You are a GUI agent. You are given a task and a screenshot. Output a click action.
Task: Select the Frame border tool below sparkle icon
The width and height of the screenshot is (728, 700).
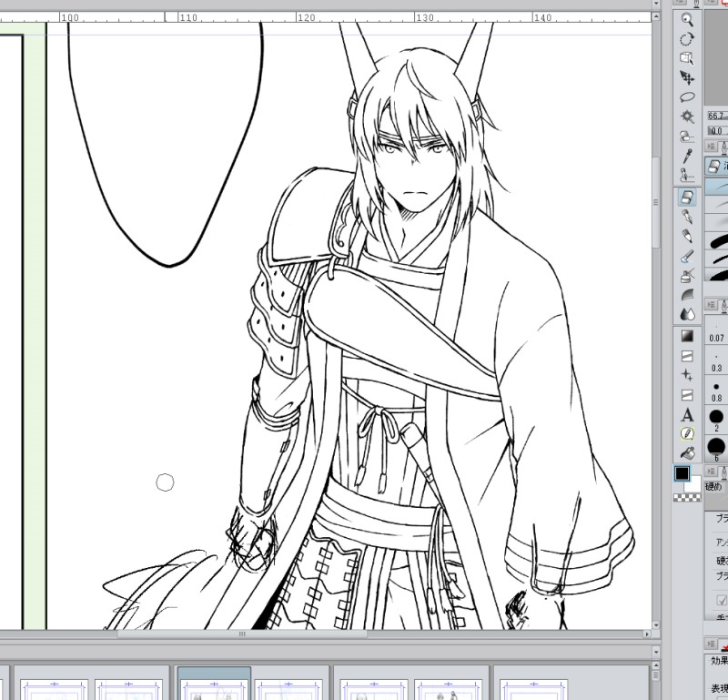687,395
